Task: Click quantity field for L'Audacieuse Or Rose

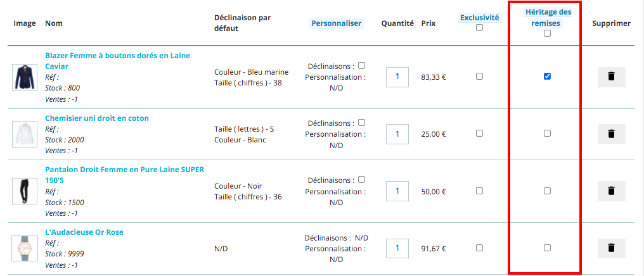Action: pyautogui.click(x=397, y=248)
